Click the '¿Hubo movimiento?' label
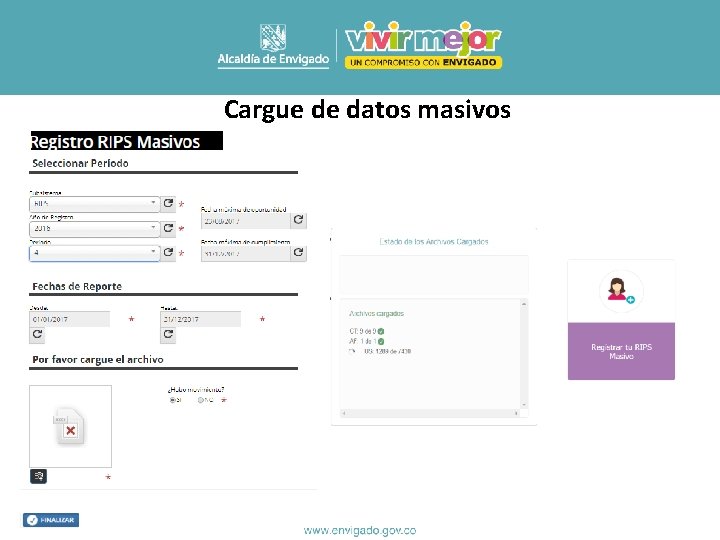 click(x=196, y=390)
